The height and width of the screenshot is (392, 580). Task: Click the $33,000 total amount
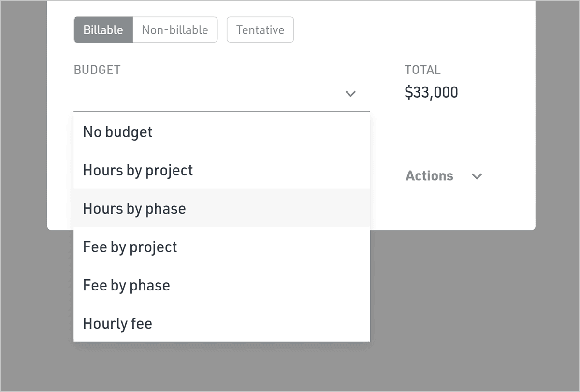pyautogui.click(x=431, y=92)
